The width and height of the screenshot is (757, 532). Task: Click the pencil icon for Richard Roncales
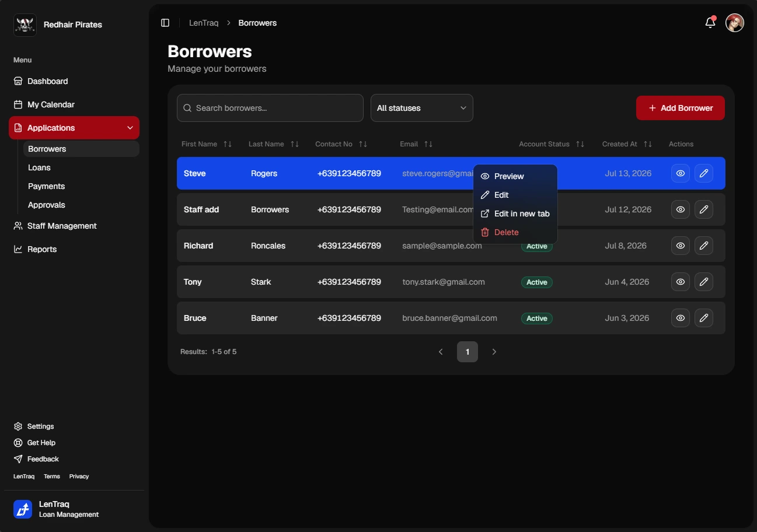(704, 246)
